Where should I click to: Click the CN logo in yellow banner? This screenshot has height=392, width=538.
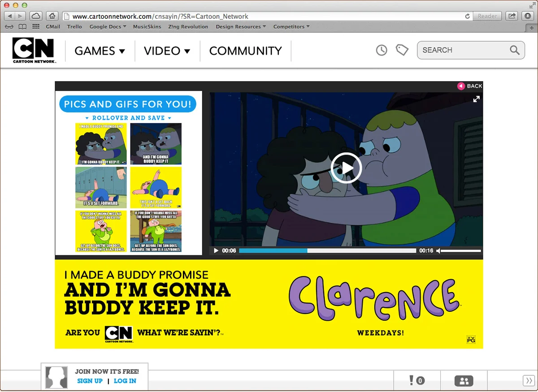click(119, 334)
